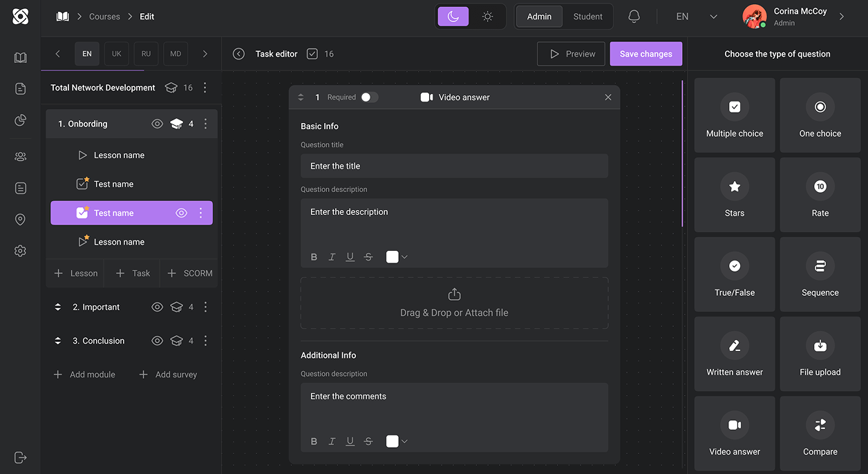The width and height of the screenshot is (868, 474).
Task: Open the document icon in left sidebar
Action: point(20,88)
